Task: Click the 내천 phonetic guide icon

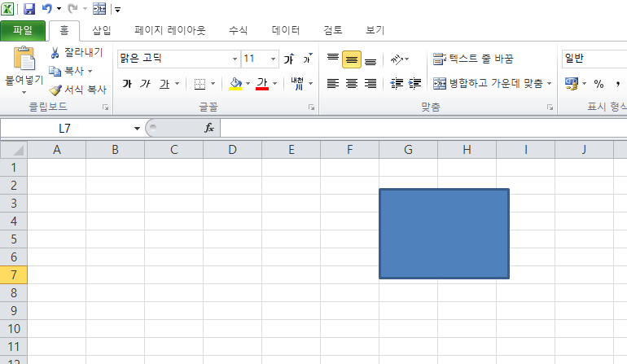Action: [297, 84]
